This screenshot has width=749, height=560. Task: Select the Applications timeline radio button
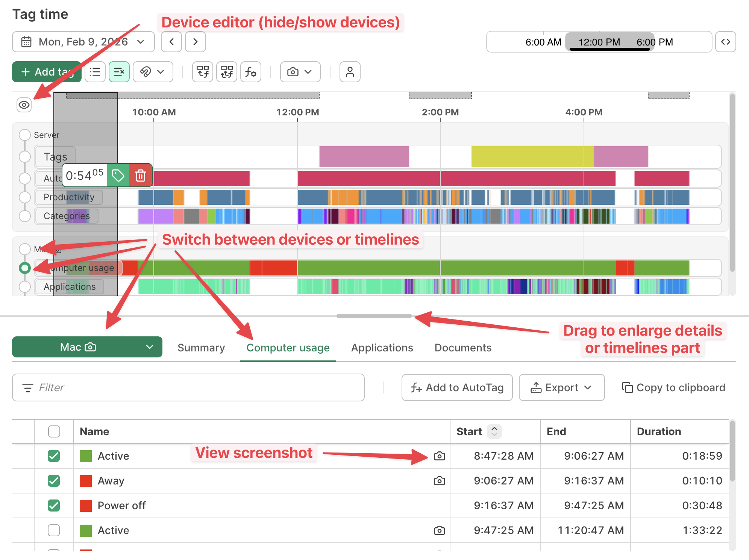[25, 286]
